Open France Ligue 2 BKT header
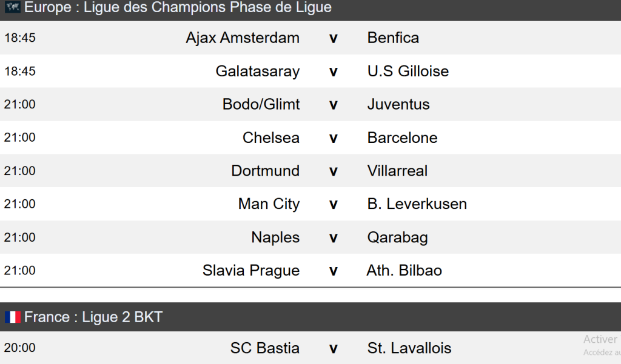 click(x=93, y=317)
